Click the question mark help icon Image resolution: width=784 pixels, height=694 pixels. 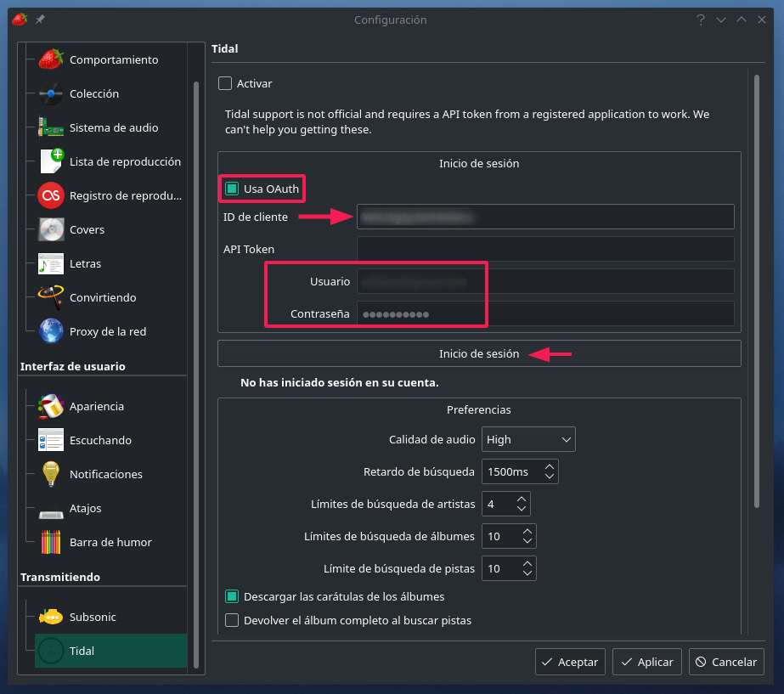(701, 20)
